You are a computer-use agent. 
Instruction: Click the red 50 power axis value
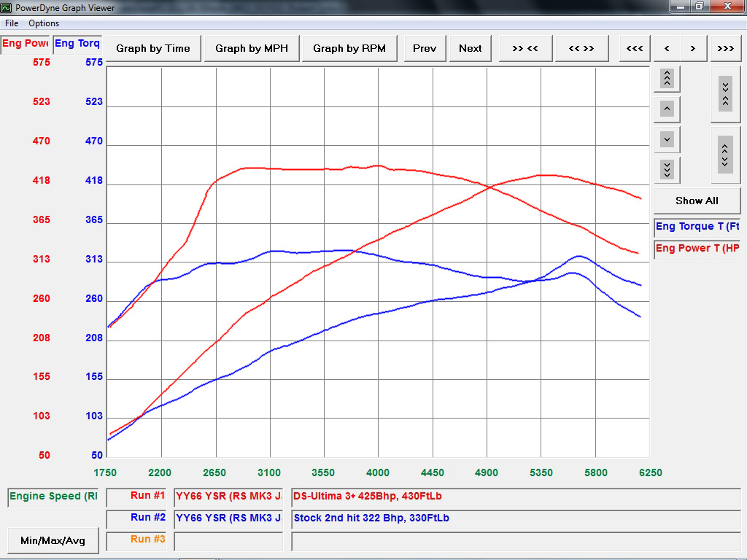click(x=44, y=456)
